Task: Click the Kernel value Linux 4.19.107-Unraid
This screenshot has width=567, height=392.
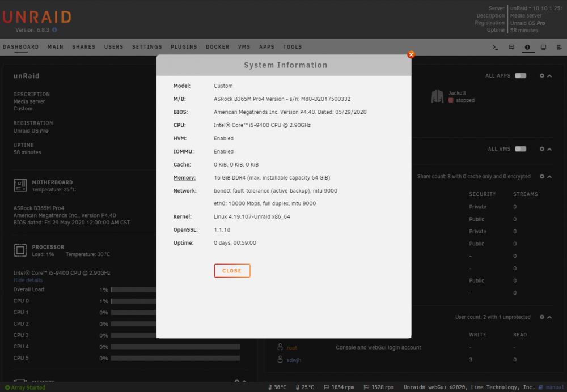Action: tap(252, 216)
